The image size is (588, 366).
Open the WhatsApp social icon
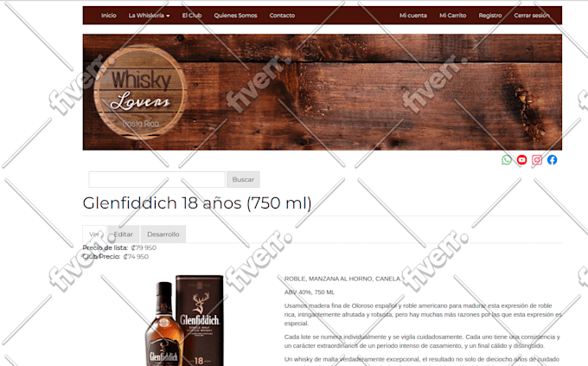(506, 160)
